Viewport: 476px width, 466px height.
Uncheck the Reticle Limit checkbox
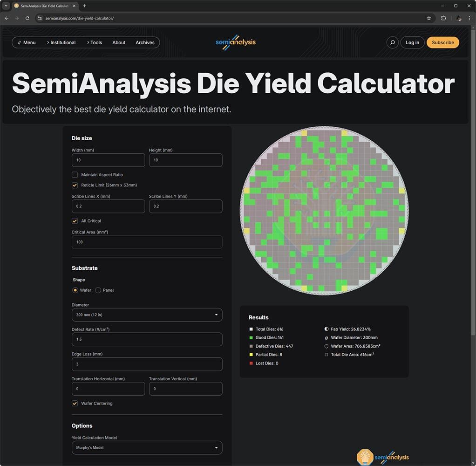pos(75,185)
